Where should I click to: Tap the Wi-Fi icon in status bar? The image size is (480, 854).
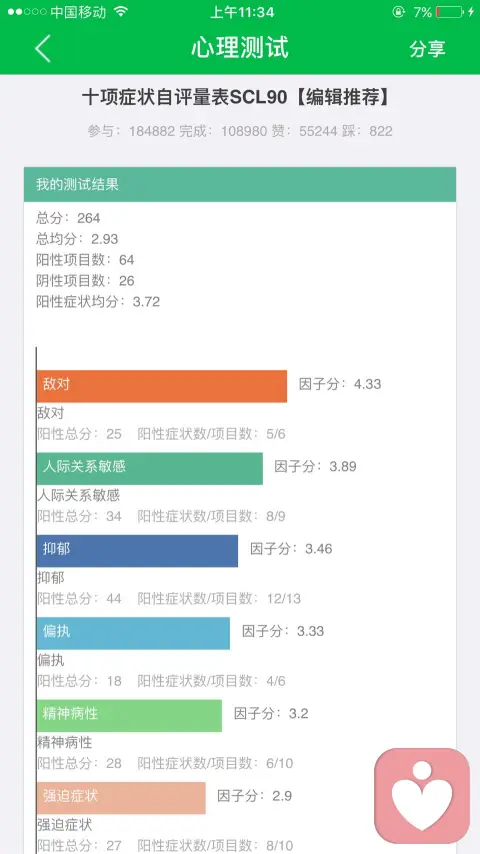(x=122, y=12)
